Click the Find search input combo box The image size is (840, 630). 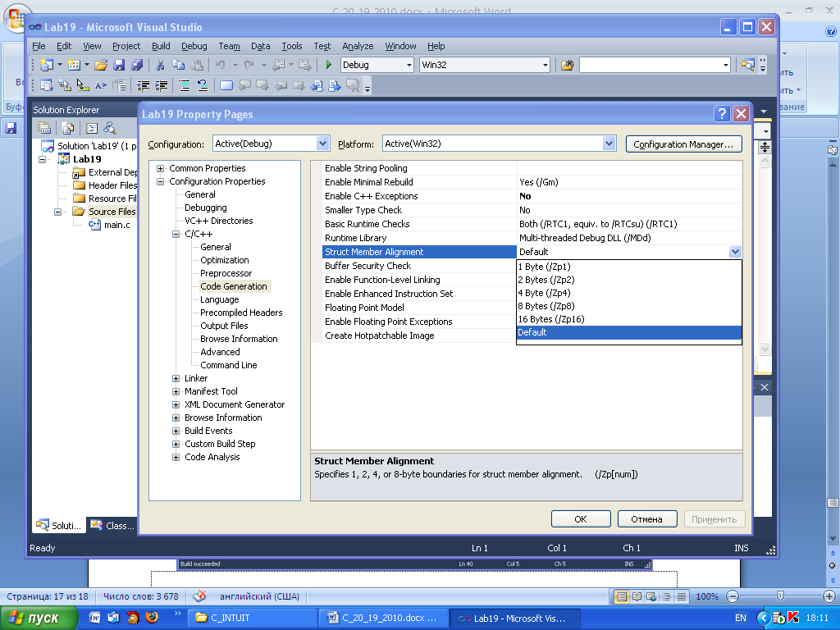655,65
